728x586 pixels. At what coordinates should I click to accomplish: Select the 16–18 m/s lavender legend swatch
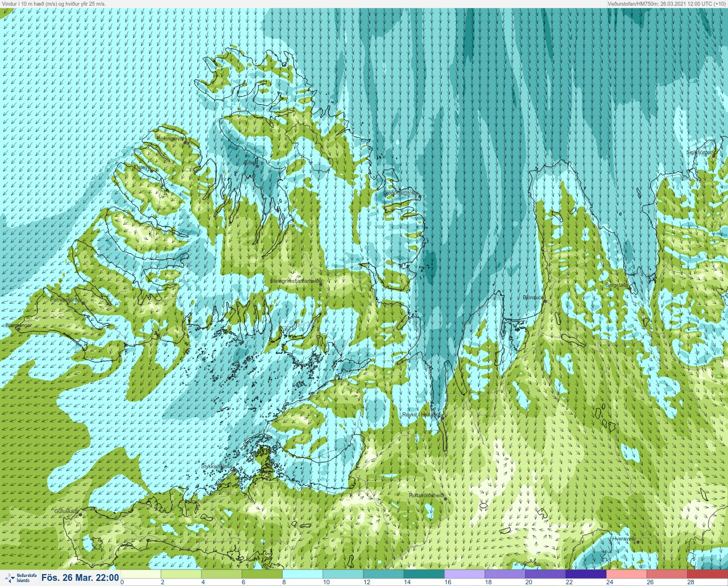coord(465,574)
